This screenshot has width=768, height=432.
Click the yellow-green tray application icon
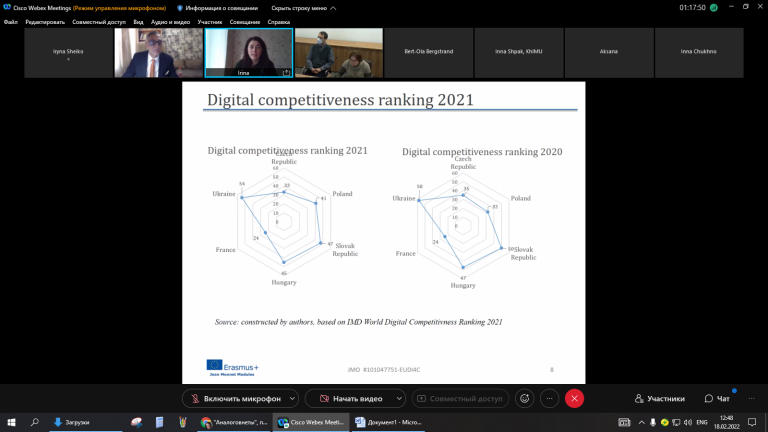(665, 422)
